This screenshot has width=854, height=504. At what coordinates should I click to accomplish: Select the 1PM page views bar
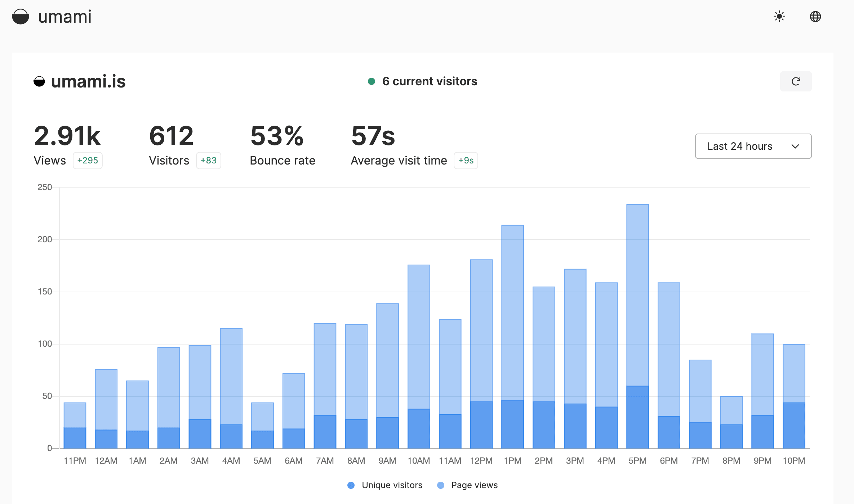coord(512,312)
